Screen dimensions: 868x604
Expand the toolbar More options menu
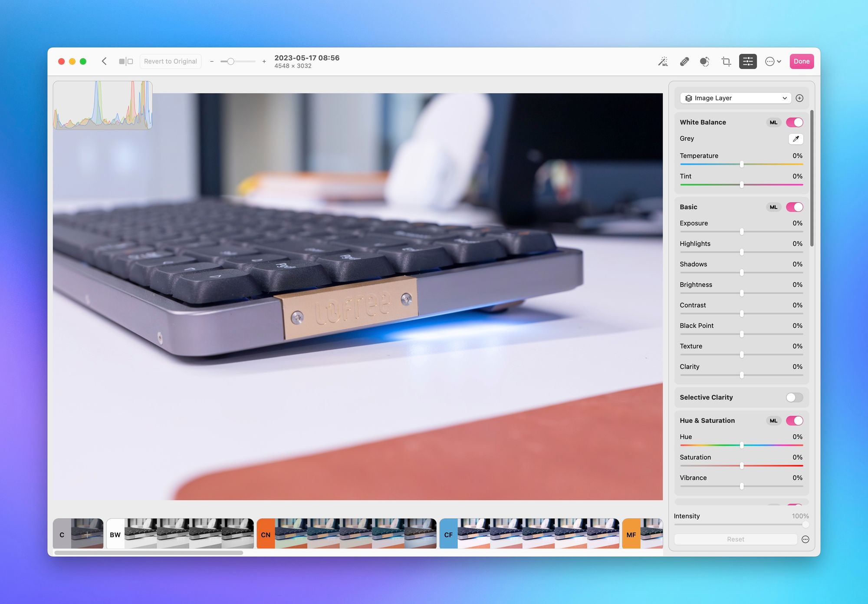click(773, 62)
